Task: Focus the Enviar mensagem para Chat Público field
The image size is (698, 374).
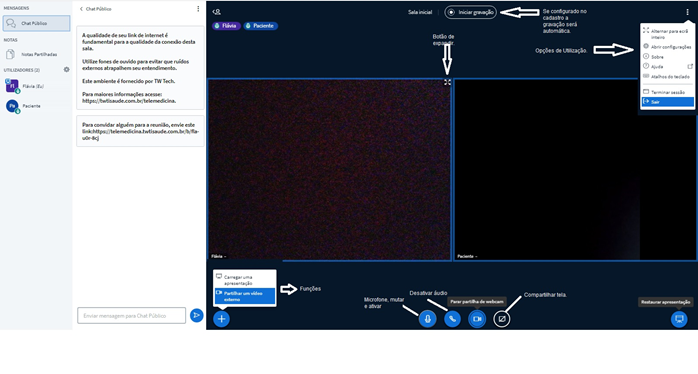Action: [x=131, y=315]
